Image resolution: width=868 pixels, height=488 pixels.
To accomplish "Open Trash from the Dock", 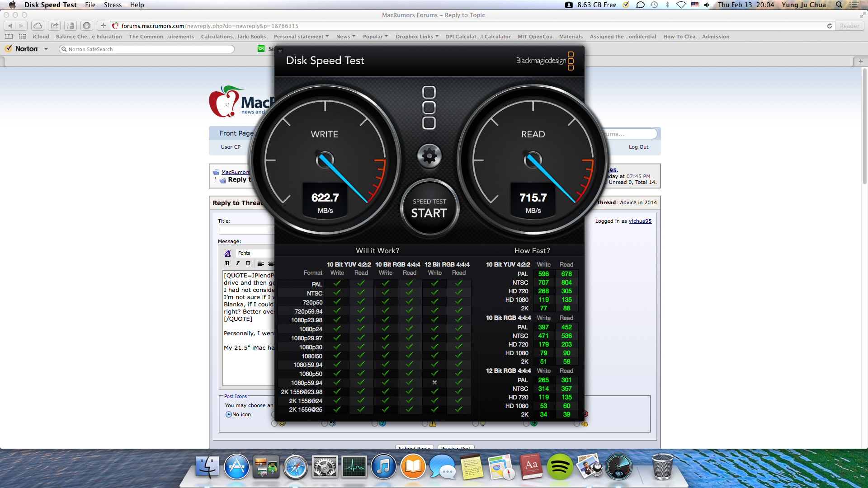I will click(x=662, y=467).
